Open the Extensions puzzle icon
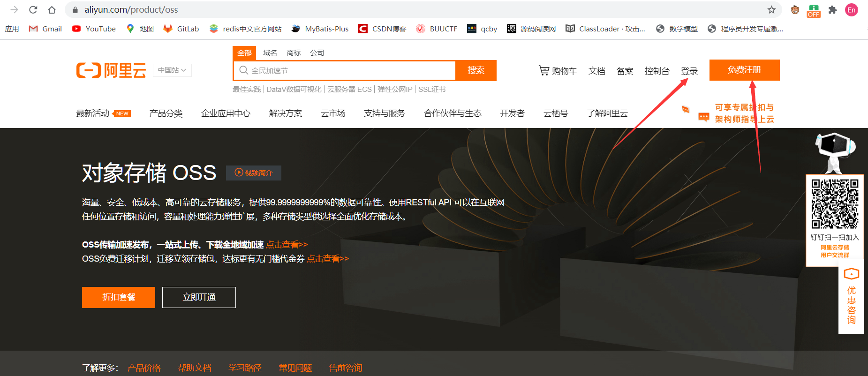 pyautogui.click(x=832, y=9)
